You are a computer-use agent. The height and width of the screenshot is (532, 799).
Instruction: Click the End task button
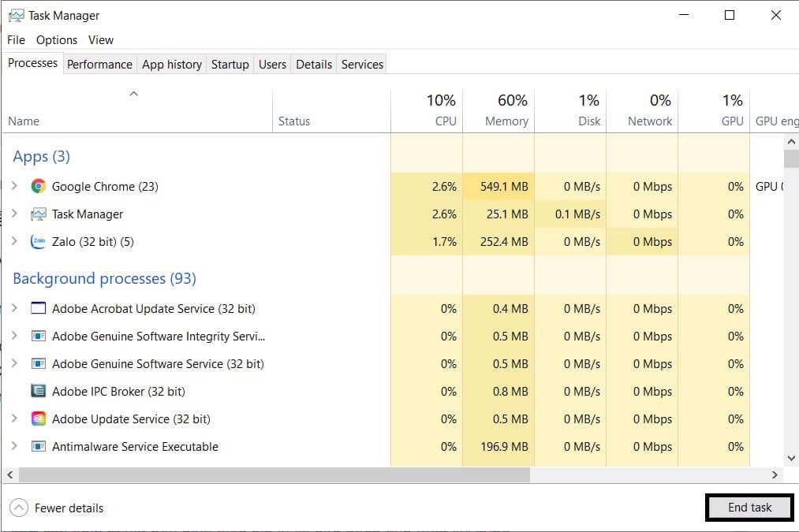(x=749, y=508)
